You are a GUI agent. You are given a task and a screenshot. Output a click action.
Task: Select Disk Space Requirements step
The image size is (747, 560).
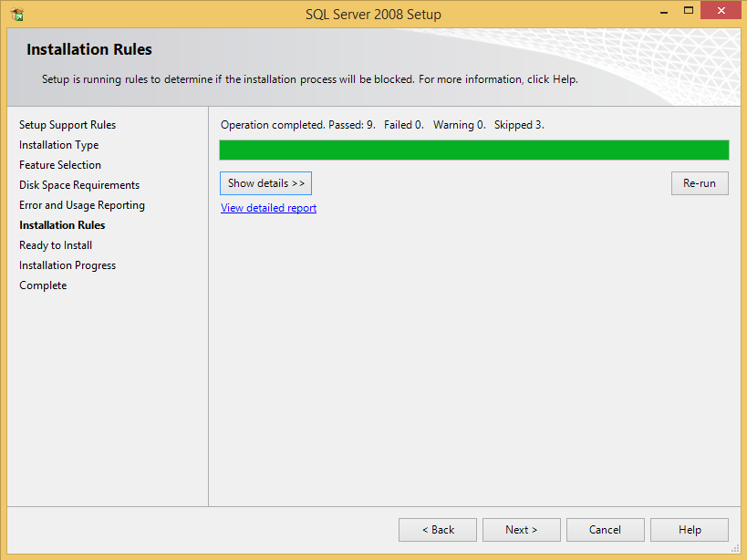[79, 185]
